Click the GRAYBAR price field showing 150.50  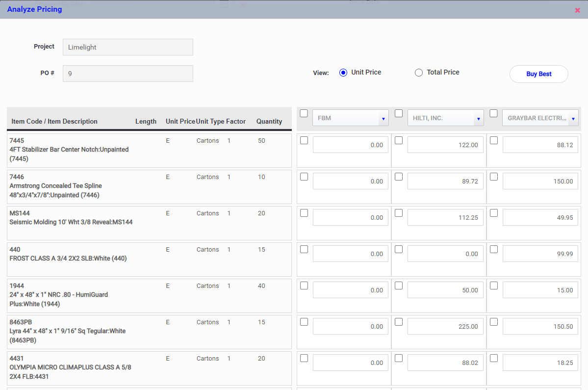point(540,327)
